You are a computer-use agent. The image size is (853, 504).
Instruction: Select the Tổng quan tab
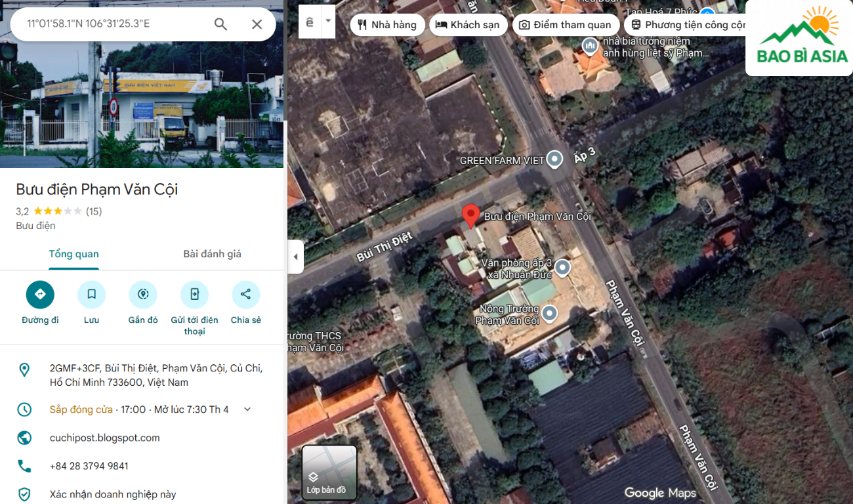[73, 254]
